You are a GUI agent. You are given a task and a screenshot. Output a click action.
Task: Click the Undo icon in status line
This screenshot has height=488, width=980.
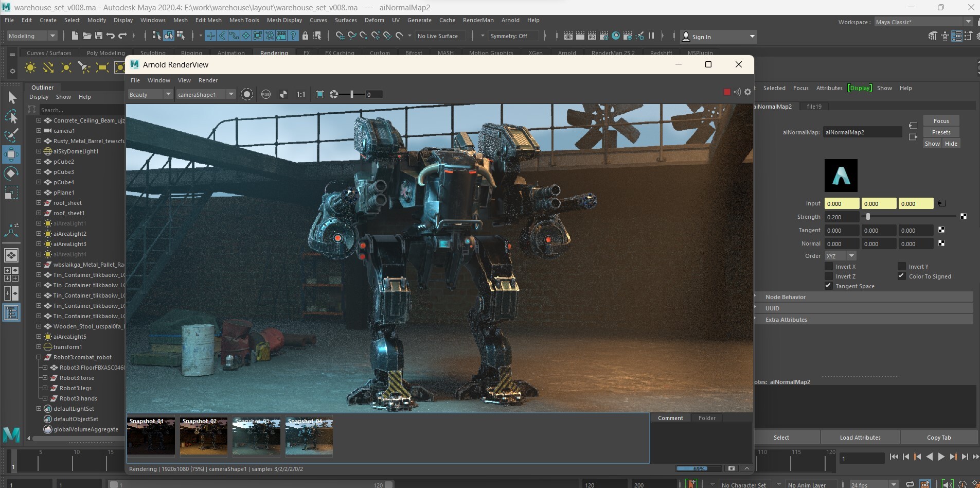click(x=110, y=36)
